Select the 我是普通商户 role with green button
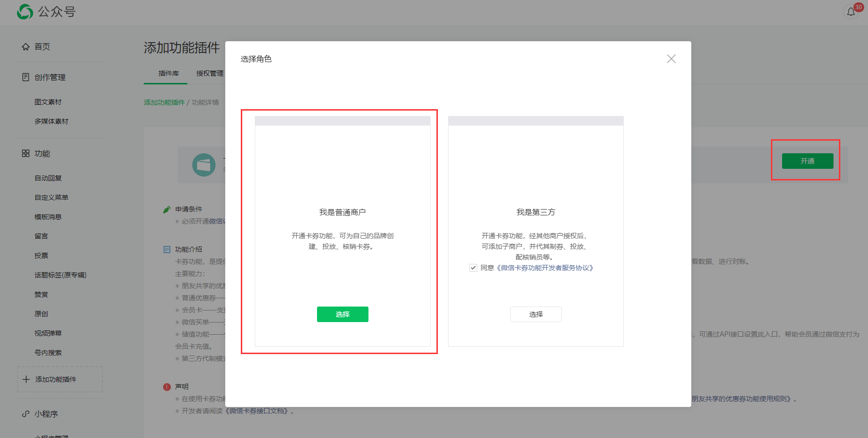The height and width of the screenshot is (438, 868). [x=342, y=314]
